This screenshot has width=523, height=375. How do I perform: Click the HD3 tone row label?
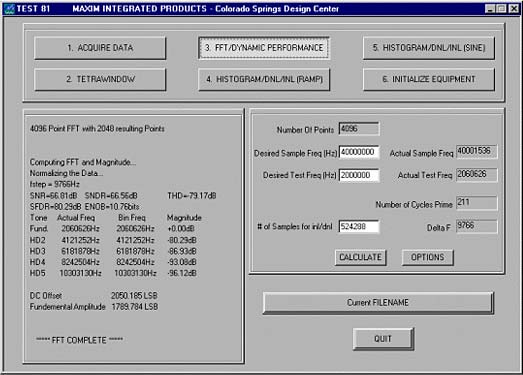click(38, 251)
